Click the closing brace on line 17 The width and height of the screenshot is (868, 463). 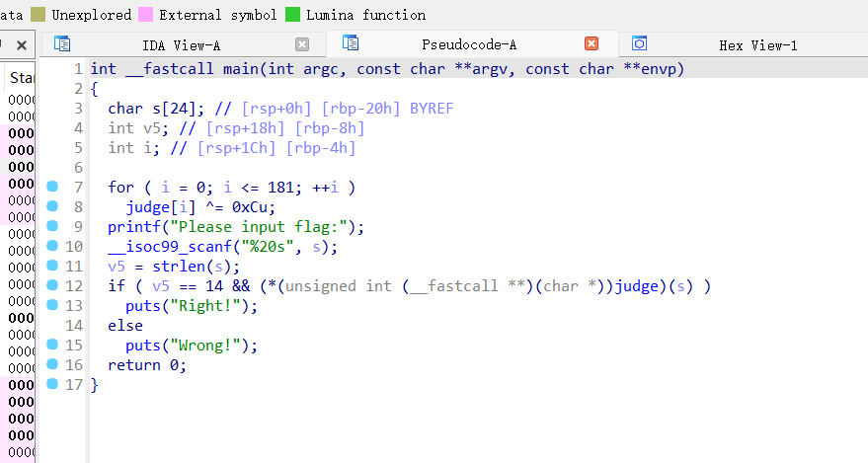click(x=95, y=385)
